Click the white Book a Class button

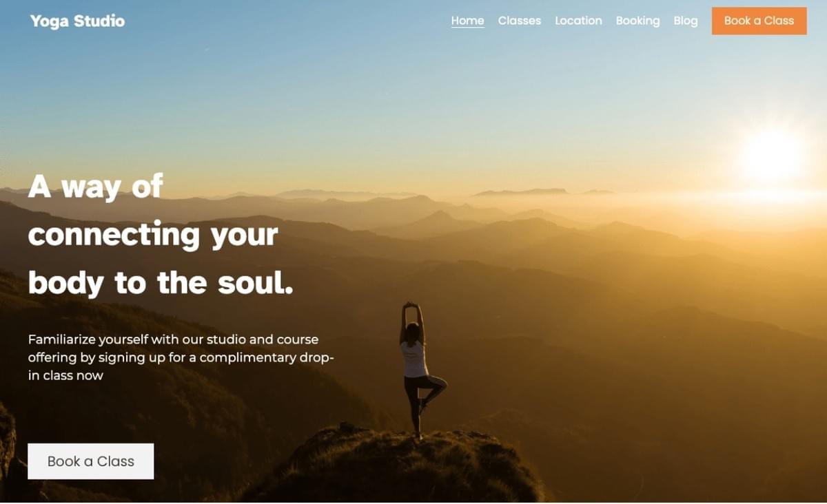pyautogui.click(x=91, y=461)
